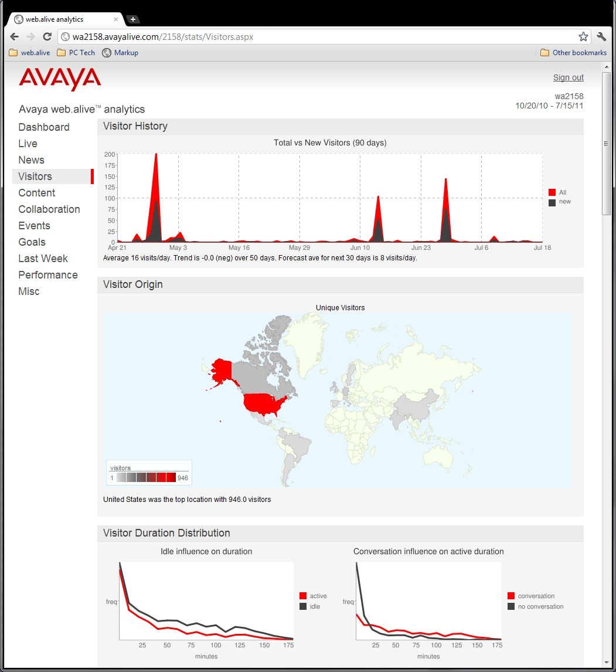The height and width of the screenshot is (672, 616).
Task: Click the red All legend swatch
Action: pos(552,192)
